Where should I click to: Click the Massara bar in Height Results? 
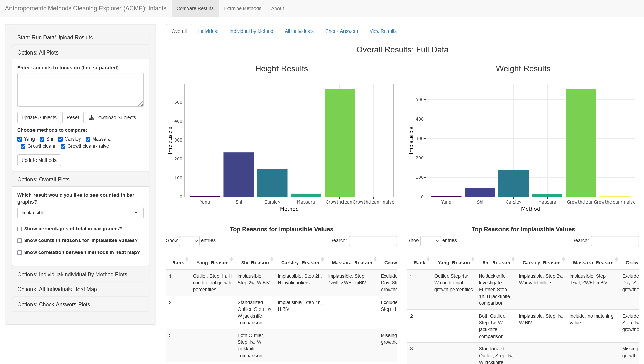(x=306, y=195)
